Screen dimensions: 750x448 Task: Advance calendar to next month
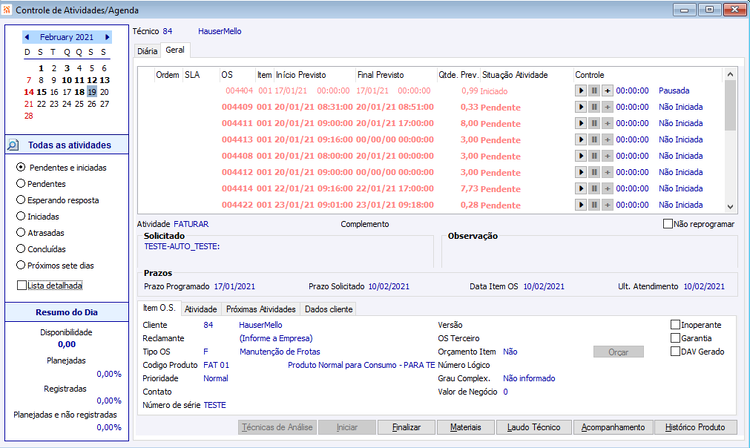[107, 37]
